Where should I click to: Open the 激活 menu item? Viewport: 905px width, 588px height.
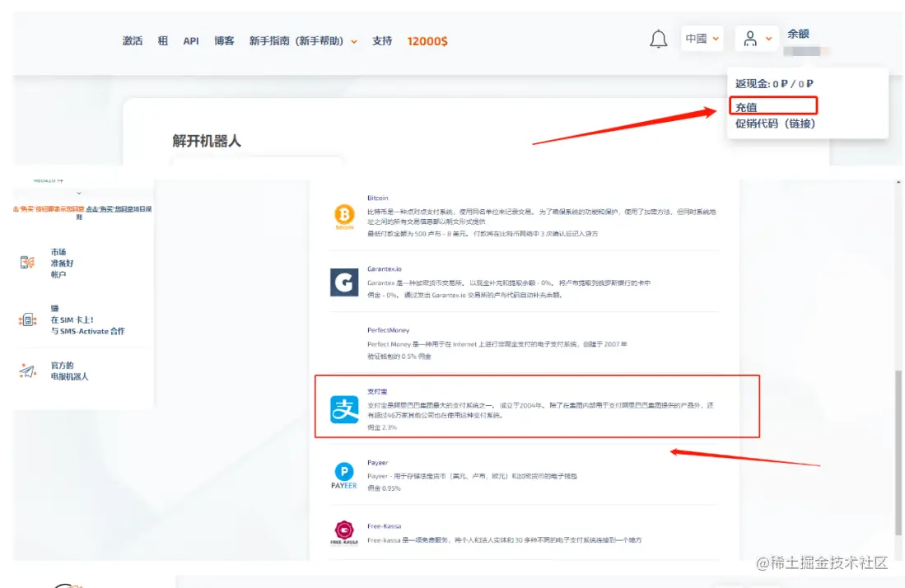133,41
